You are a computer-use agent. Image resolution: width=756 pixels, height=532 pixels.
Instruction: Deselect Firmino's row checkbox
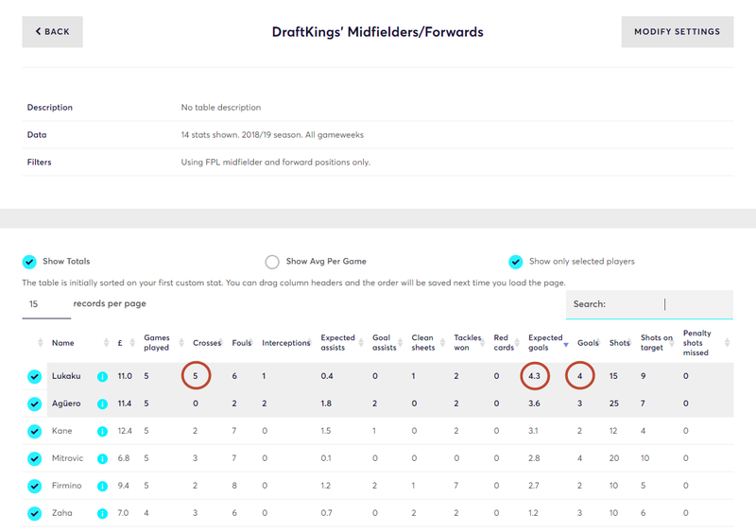(x=34, y=487)
